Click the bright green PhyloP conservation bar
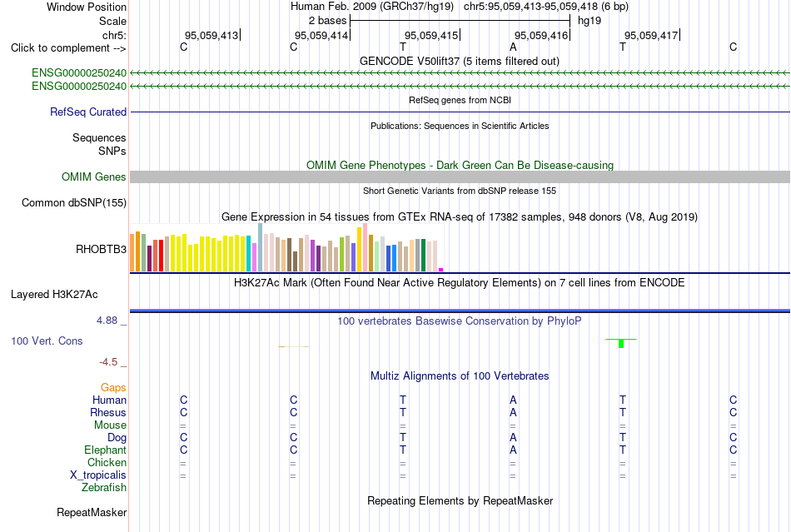 click(x=621, y=343)
